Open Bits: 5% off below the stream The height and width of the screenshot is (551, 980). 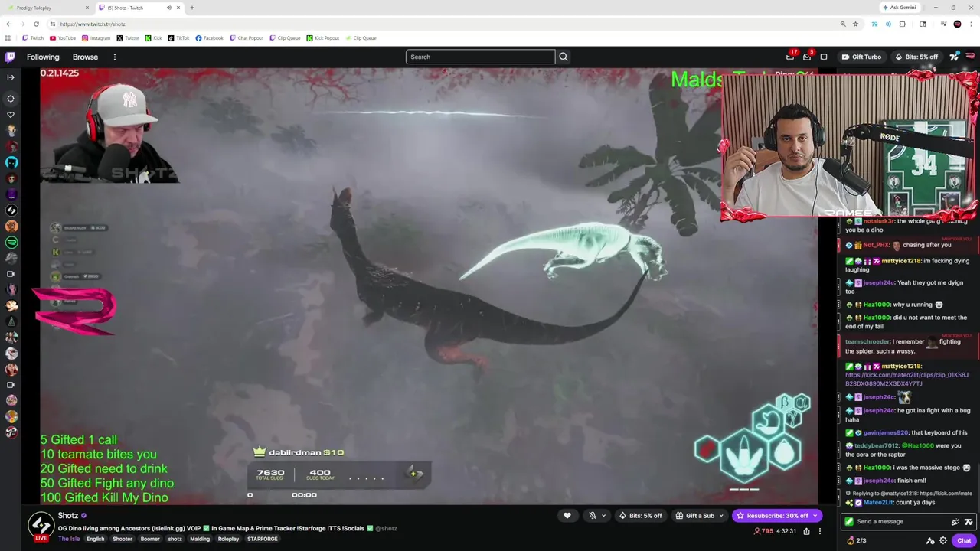[640, 516]
